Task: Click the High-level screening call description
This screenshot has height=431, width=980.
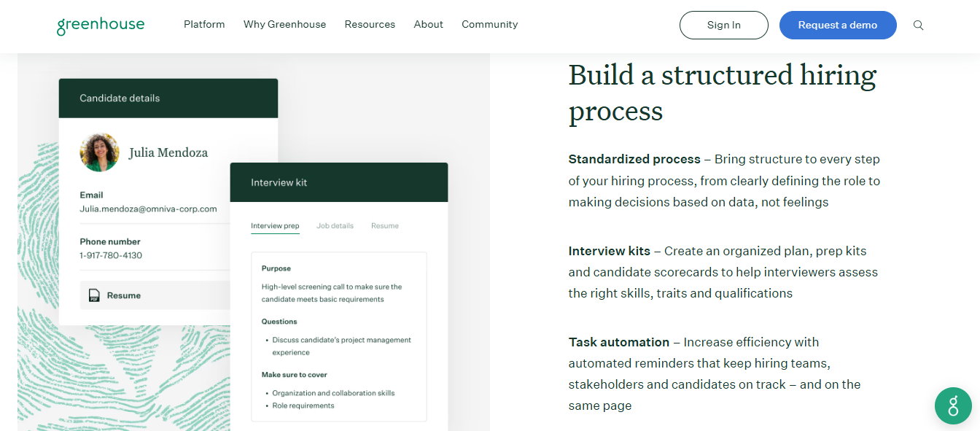Action: pyautogui.click(x=332, y=293)
